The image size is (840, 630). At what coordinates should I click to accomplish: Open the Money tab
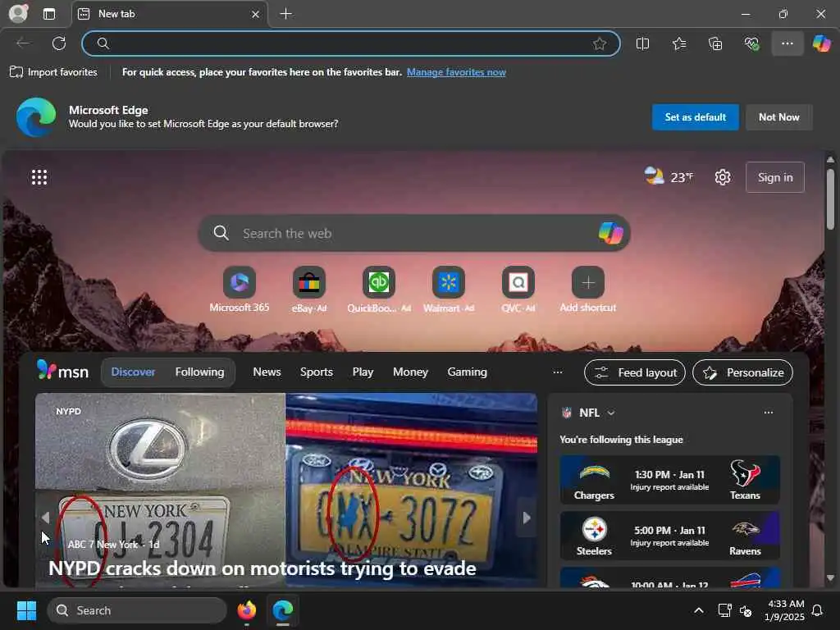410,372
